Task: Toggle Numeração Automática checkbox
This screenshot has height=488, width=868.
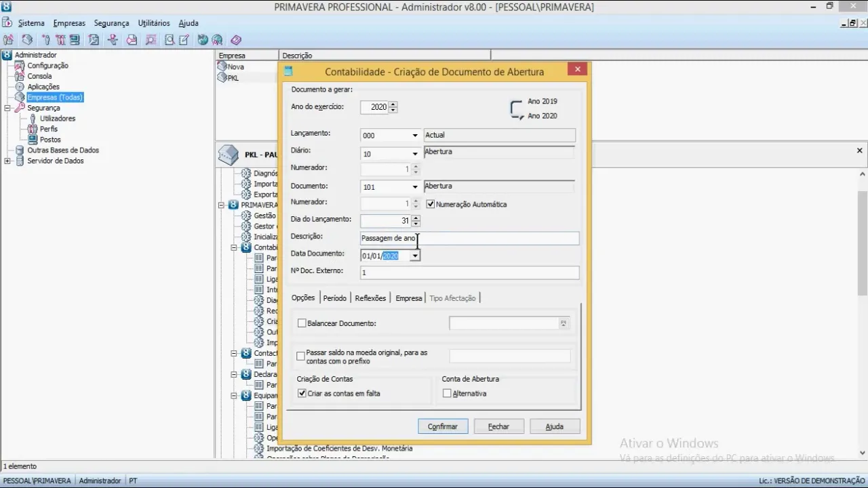Action: [431, 204]
